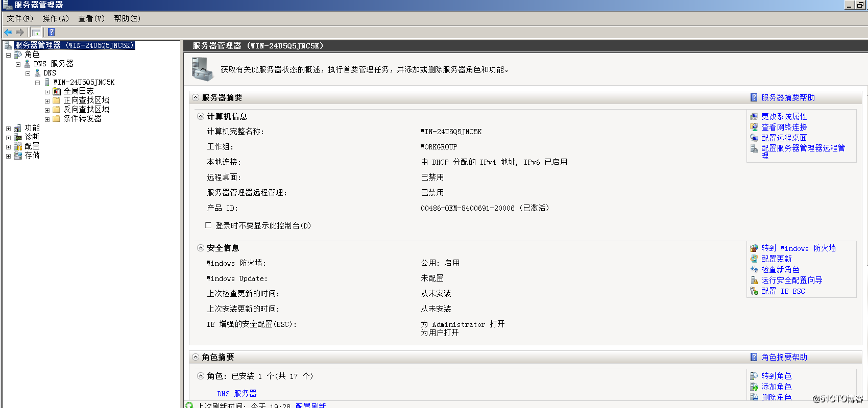
Task: Click the 添加角色 icon
Action: coord(754,387)
